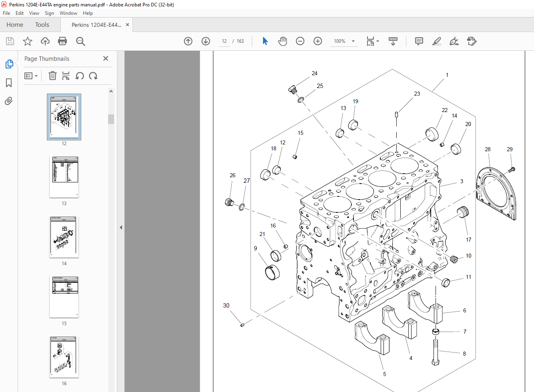Viewport: 534px width, 392px height.
Task: Open thumbnails options dropdown menu
Action: [x=31, y=76]
